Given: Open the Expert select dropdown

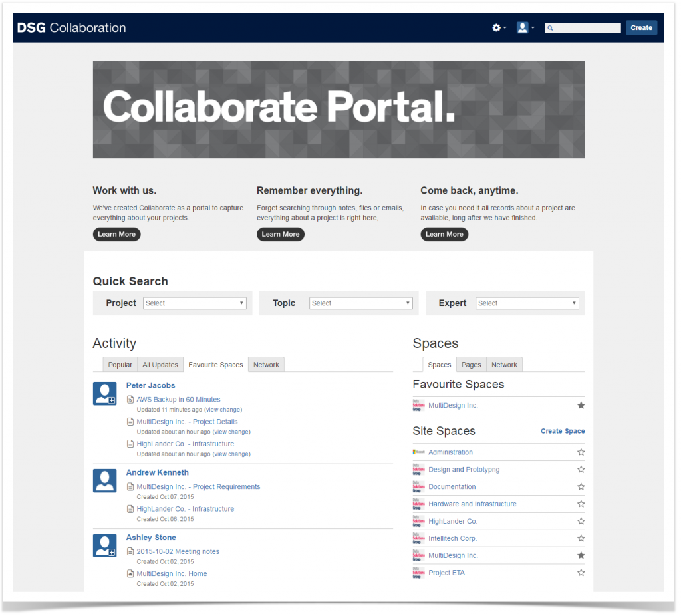Looking at the screenshot, I should pyautogui.click(x=527, y=303).
